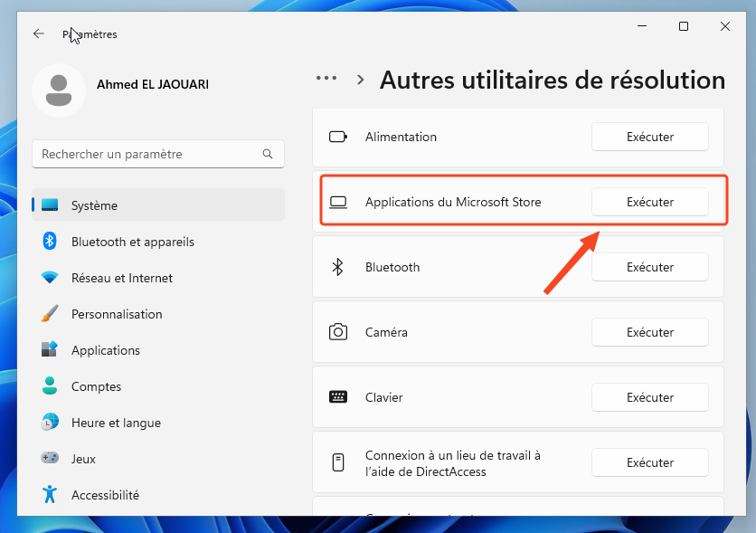Click the Accessibilité icon in the sidebar
Image resolution: width=756 pixels, height=533 pixels.
point(50,495)
